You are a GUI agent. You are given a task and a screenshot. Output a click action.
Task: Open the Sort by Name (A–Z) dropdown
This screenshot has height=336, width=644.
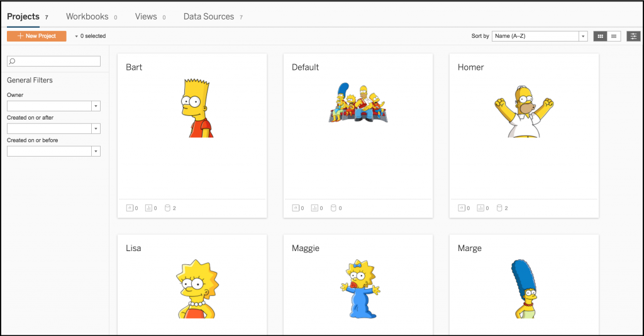point(540,36)
